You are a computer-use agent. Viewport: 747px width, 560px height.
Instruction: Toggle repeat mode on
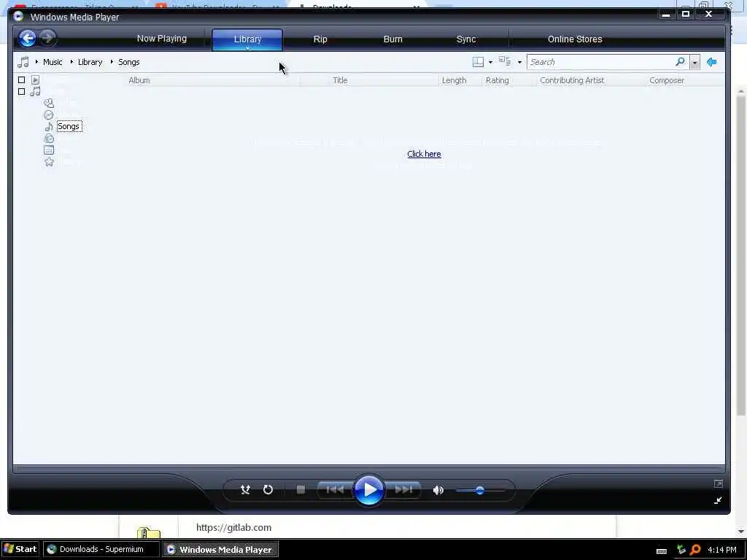pyautogui.click(x=268, y=489)
